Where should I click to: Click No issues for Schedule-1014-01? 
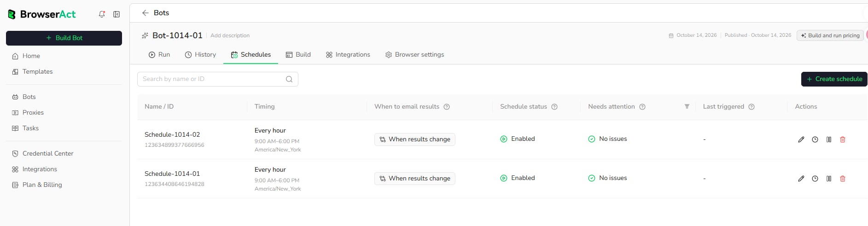pyautogui.click(x=607, y=178)
